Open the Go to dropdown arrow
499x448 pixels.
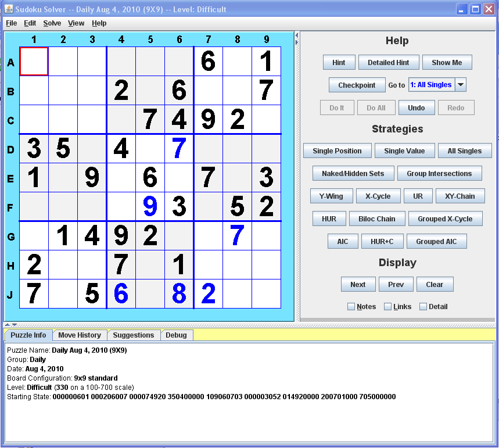coord(461,85)
